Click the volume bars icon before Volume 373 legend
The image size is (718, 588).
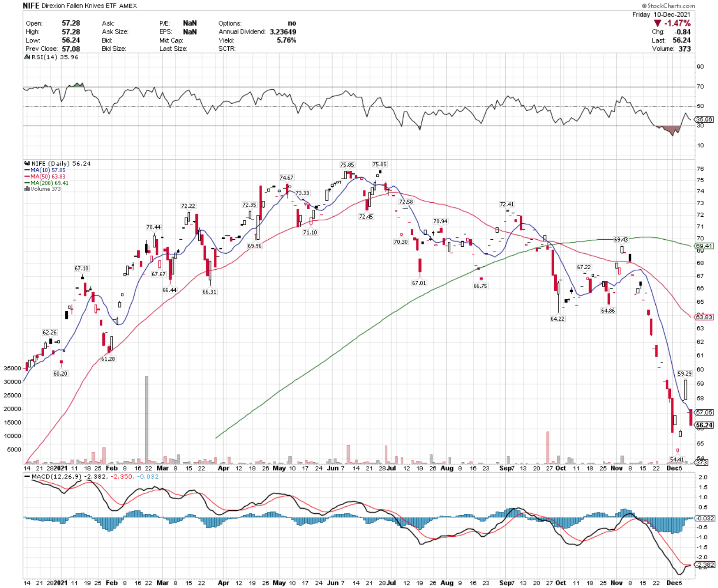point(27,189)
